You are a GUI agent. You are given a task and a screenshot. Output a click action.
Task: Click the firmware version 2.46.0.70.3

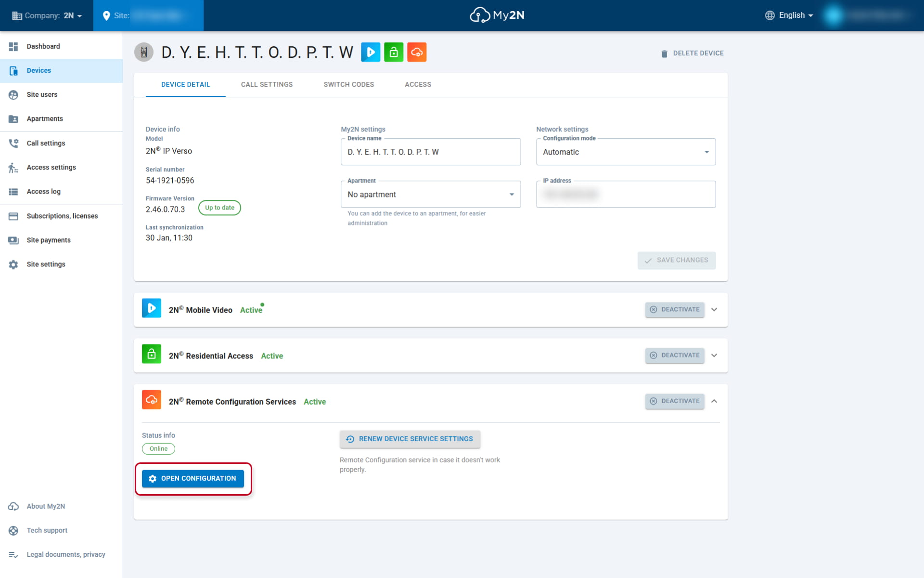(165, 210)
